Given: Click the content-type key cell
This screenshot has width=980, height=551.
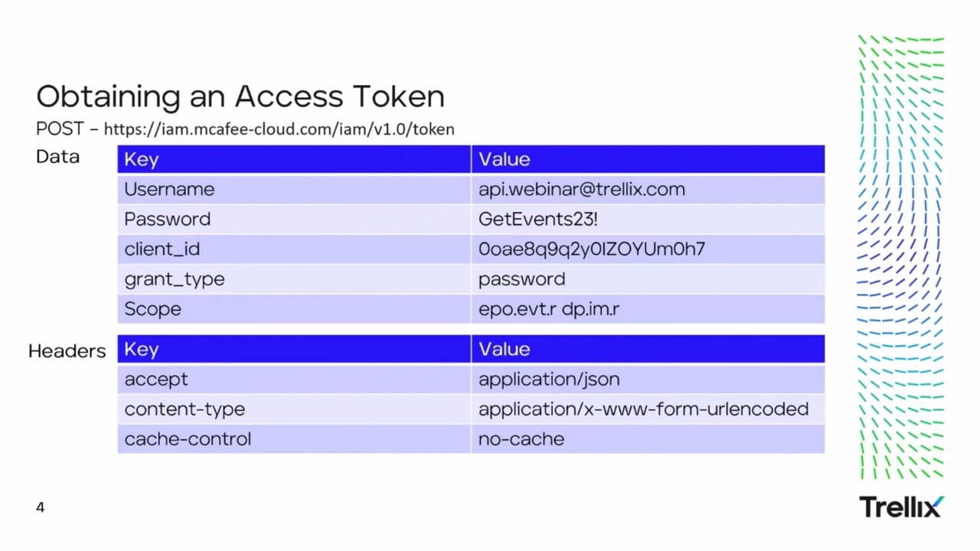Looking at the screenshot, I should click(x=185, y=409).
